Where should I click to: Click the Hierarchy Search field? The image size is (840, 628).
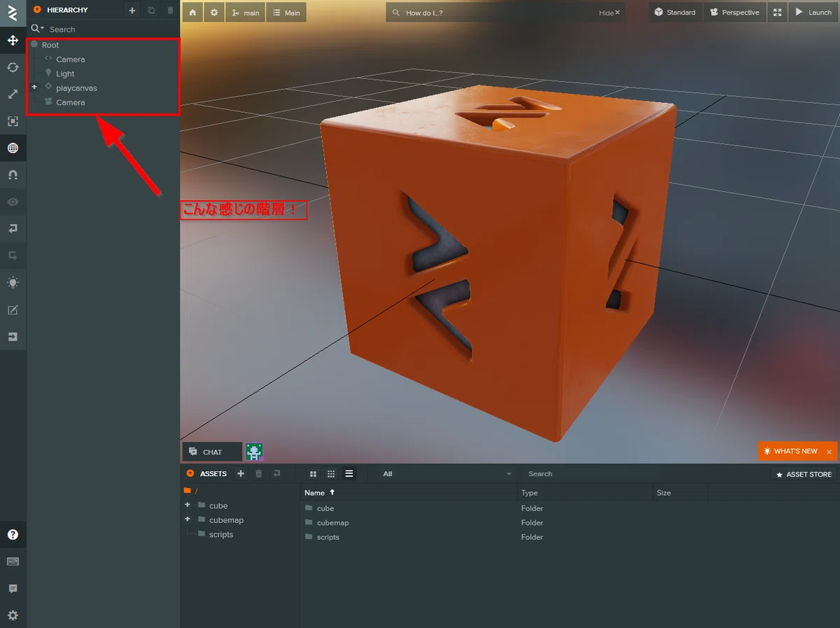(112, 29)
